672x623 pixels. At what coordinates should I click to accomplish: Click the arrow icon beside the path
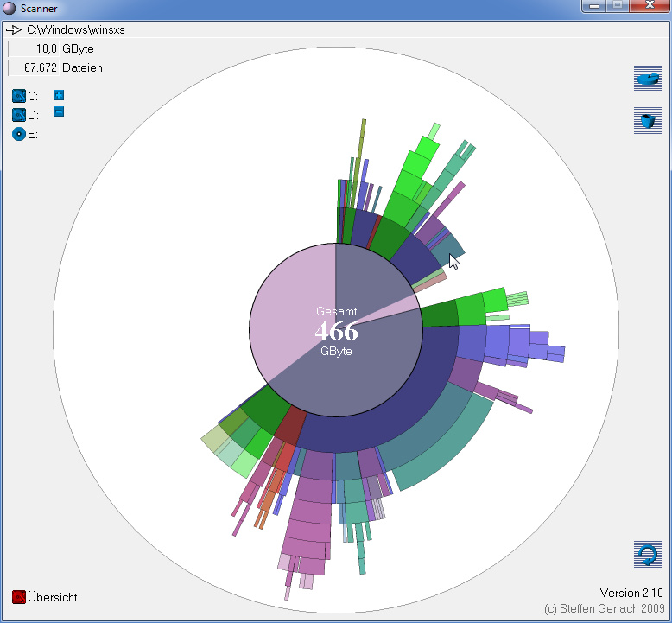14,29
